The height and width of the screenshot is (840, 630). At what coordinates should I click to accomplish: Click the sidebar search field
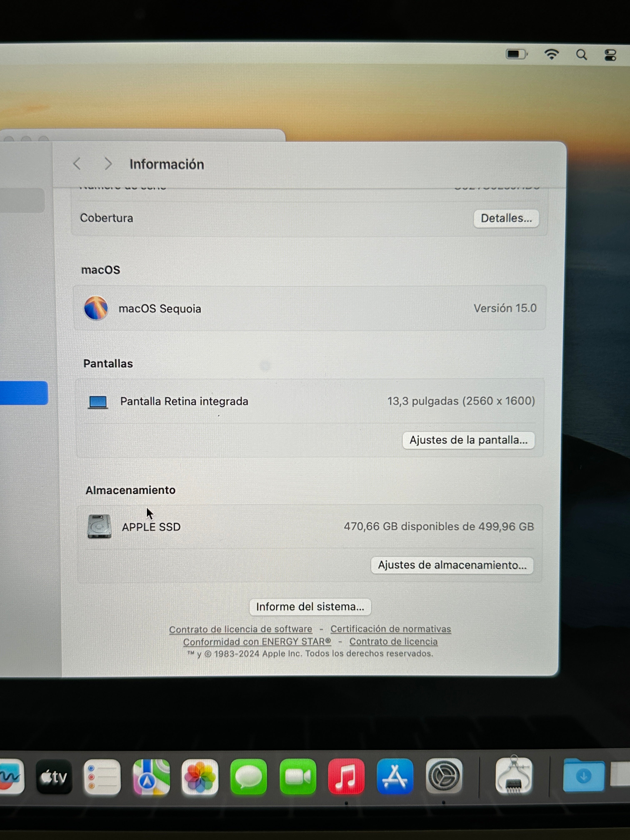pos(22,200)
